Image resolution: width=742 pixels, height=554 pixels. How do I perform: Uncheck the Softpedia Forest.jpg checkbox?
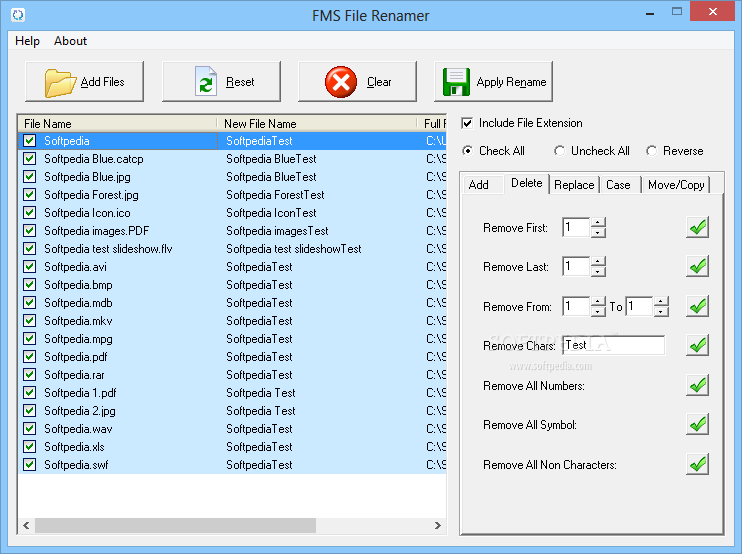(x=30, y=194)
